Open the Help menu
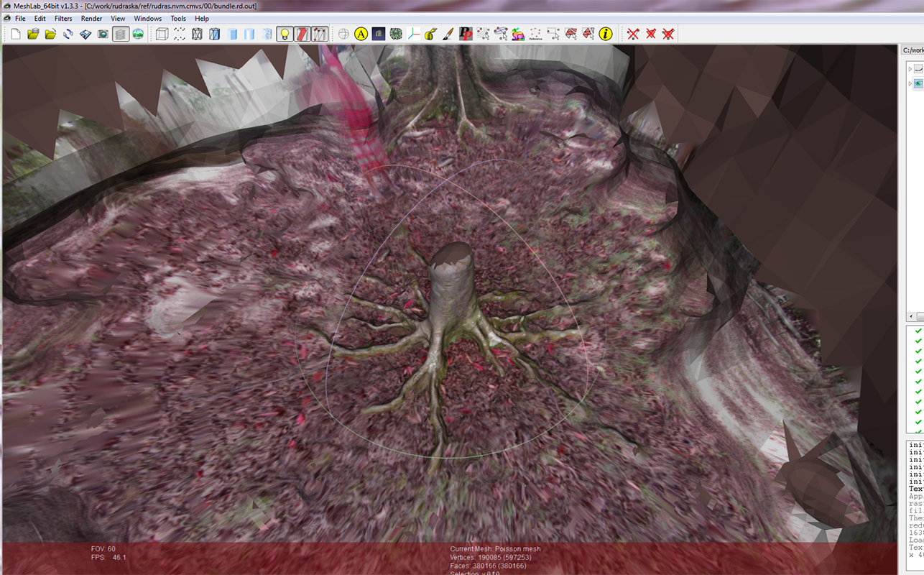924x575 pixels. point(202,18)
